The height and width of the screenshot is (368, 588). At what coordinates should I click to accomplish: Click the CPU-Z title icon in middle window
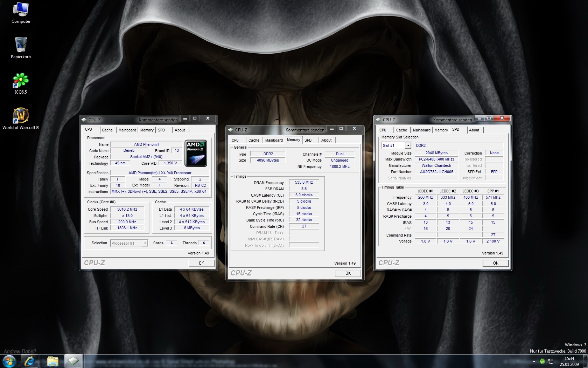[x=231, y=130]
